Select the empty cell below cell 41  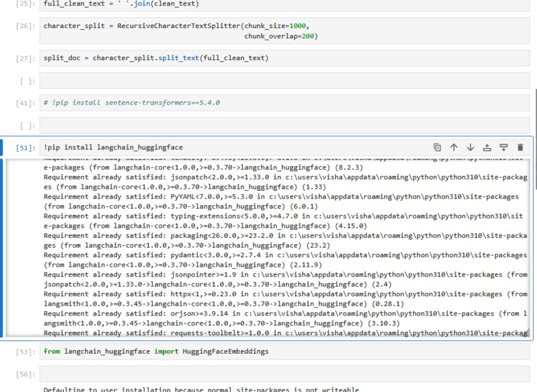tap(285, 125)
